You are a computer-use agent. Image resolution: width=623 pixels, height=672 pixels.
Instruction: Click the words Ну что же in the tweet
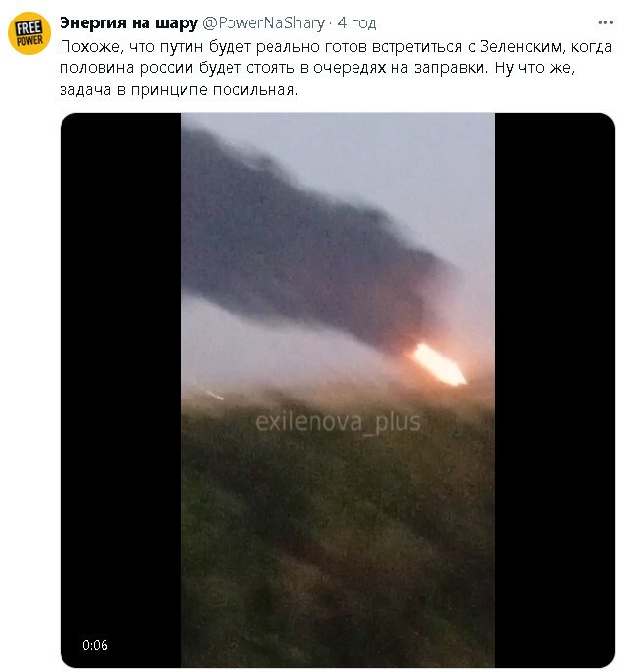click(x=534, y=68)
